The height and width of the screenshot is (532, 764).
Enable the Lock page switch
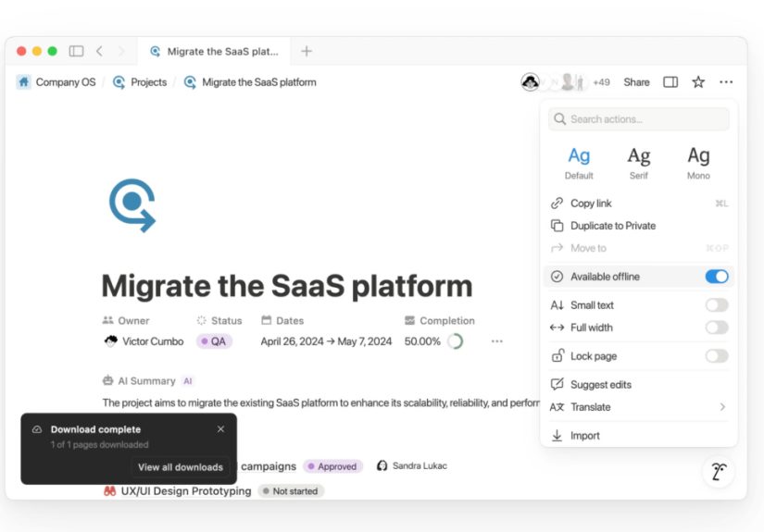pos(716,356)
